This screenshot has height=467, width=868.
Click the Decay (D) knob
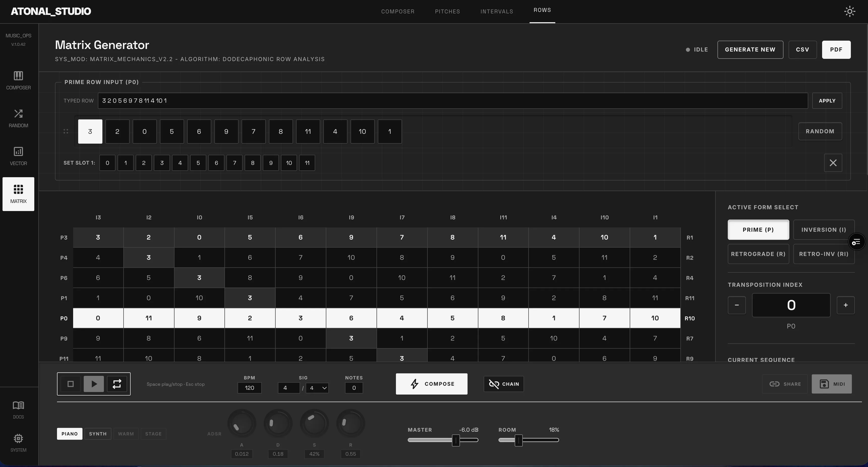[278, 423]
